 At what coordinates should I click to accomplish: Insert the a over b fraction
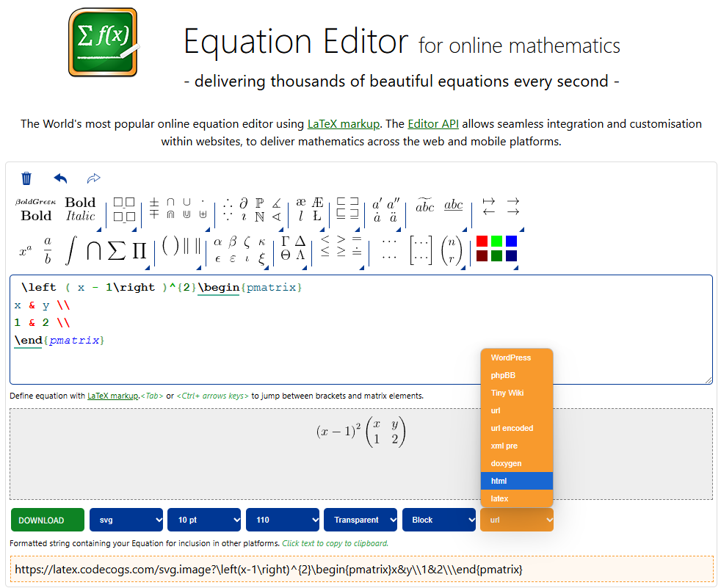click(x=48, y=250)
